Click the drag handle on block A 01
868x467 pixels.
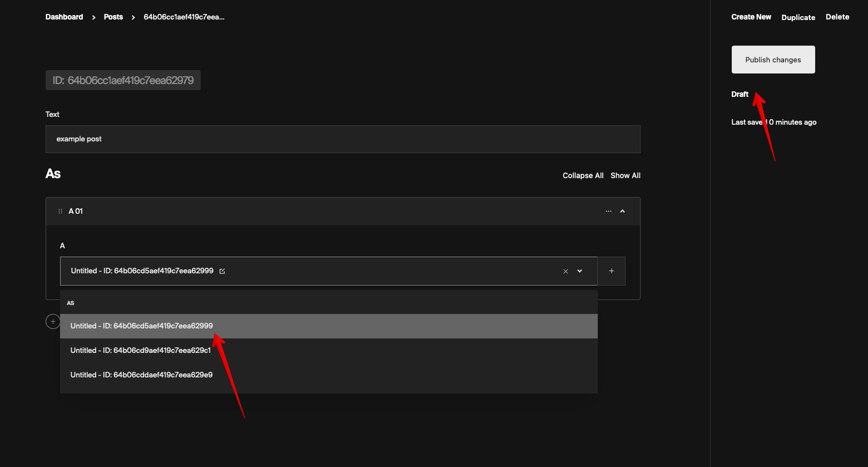(x=60, y=211)
